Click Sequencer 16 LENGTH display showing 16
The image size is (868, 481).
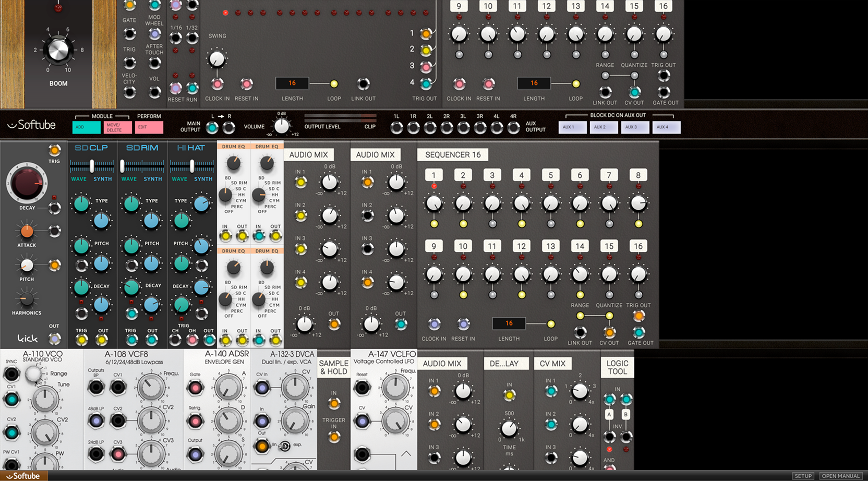(509, 323)
